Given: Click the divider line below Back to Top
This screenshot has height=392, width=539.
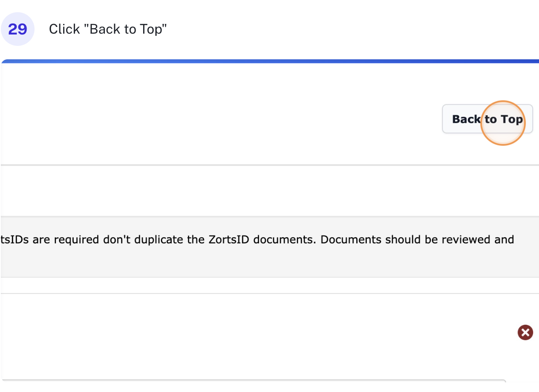Looking at the screenshot, I should (269, 165).
